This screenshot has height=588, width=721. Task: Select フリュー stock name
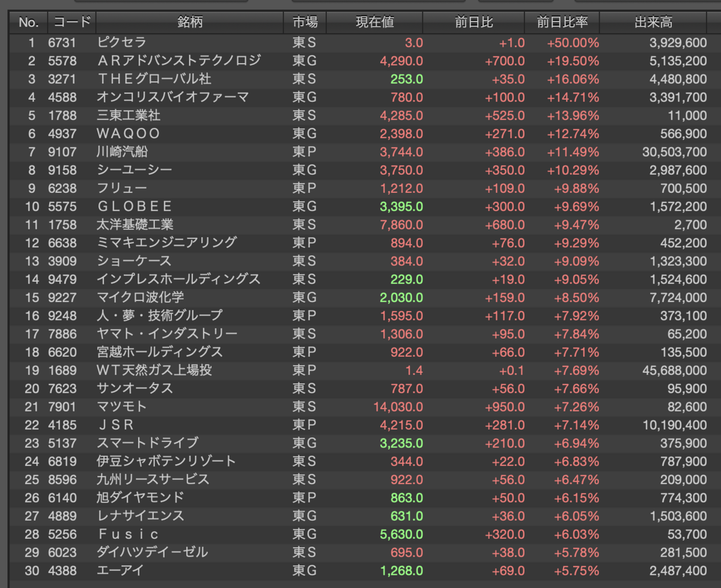122,188
